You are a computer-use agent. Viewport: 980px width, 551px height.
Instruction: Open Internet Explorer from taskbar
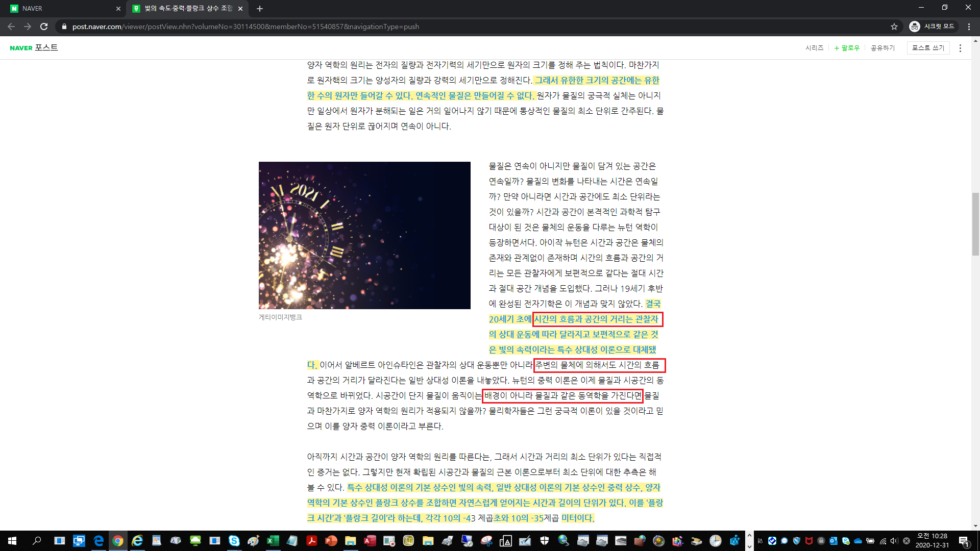coord(137,541)
